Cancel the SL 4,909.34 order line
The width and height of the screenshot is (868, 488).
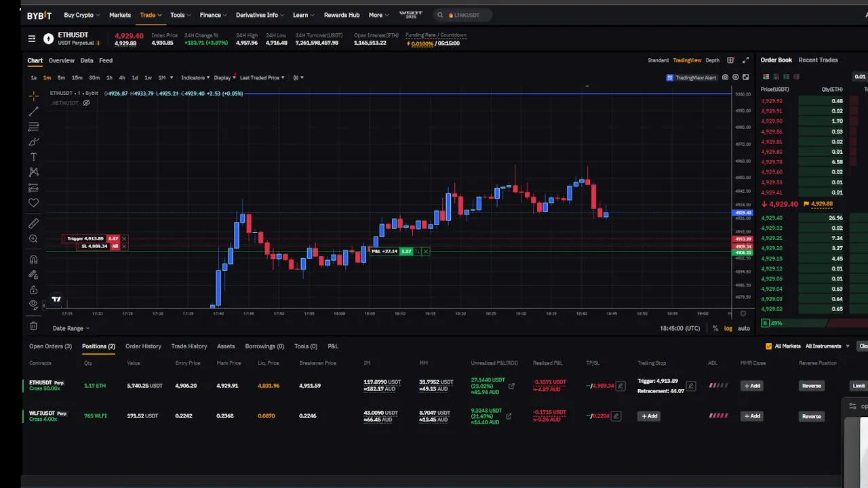[124, 246]
